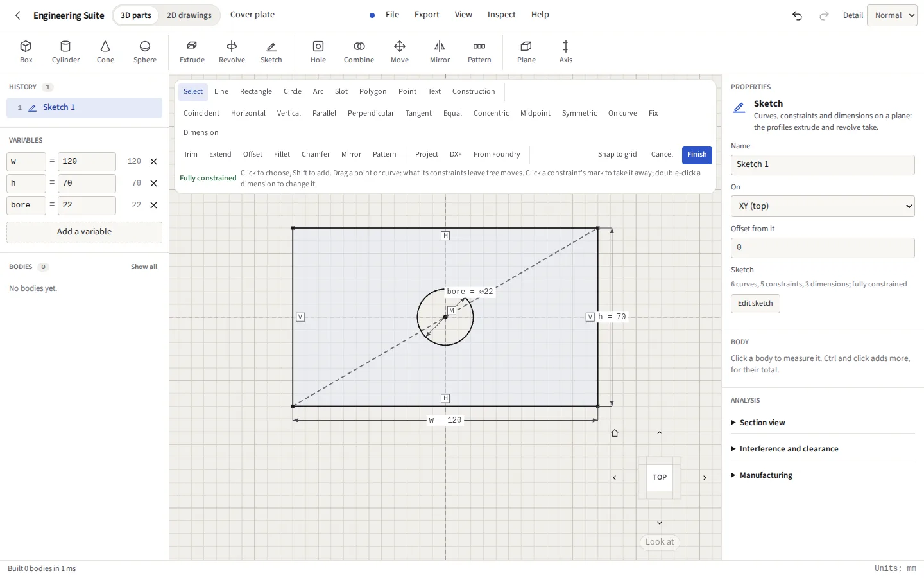
Task: Pick the Line sketch tool
Action: tap(221, 91)
